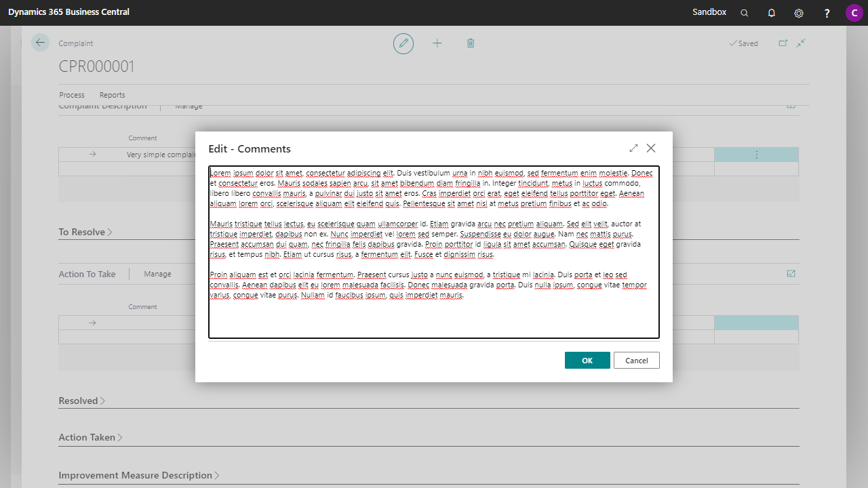Open Business Central search
Screen dimensions: 868x488
click(744, 12)
